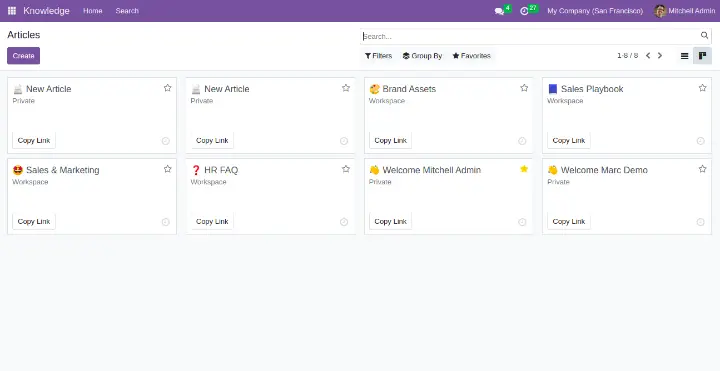This screenshot has width=720, height=371.
Task: Open the Sales & Marketing article title
Action: pyautogui.click(x=62, y=170)
